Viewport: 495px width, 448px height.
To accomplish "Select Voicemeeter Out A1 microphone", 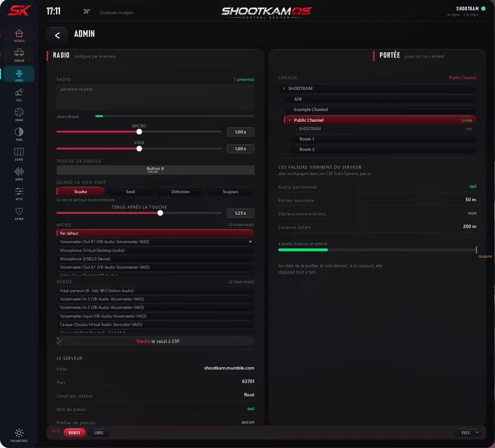I will [x=155, y=267].
